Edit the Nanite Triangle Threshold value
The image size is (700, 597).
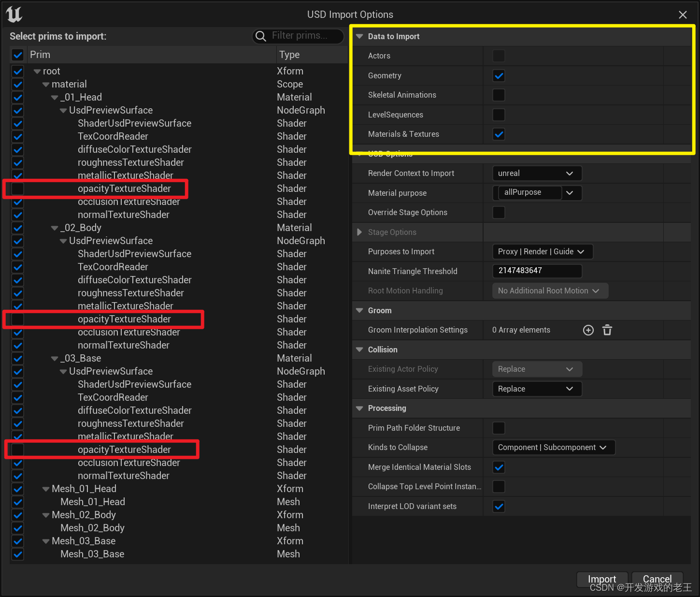point(537,271)
